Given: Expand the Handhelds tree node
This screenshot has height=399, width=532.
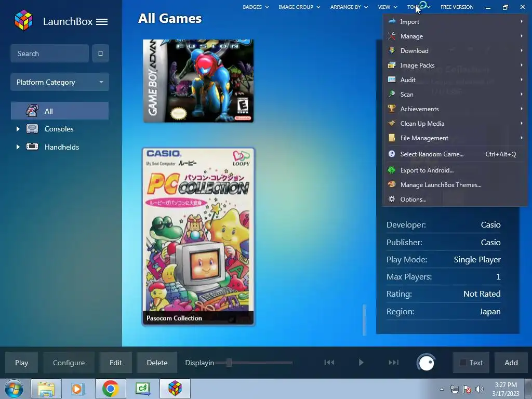Looking at the screenshot, I should 18,147.
